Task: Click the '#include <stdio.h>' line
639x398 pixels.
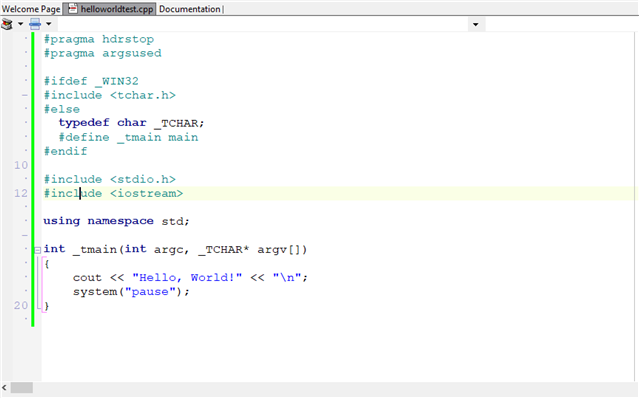Action: tap(110, 180)
